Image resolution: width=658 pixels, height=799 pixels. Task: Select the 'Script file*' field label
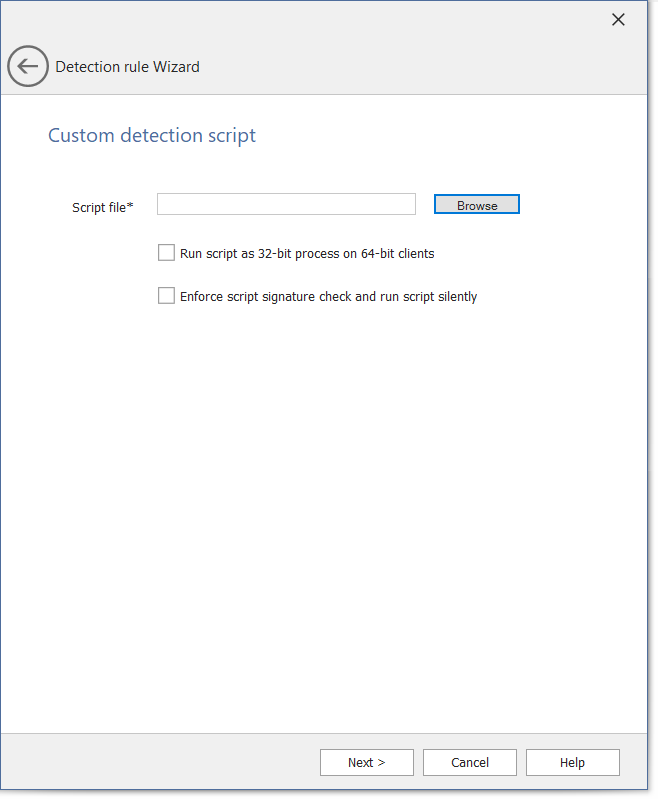(102, 207)
